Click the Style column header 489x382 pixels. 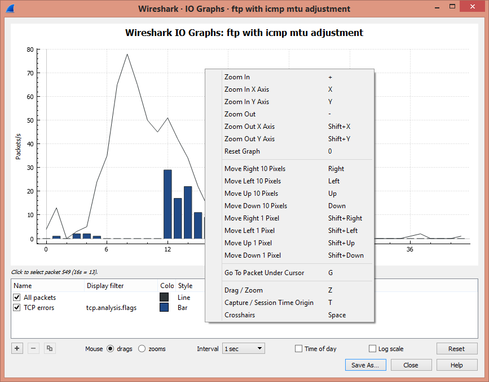189,286
